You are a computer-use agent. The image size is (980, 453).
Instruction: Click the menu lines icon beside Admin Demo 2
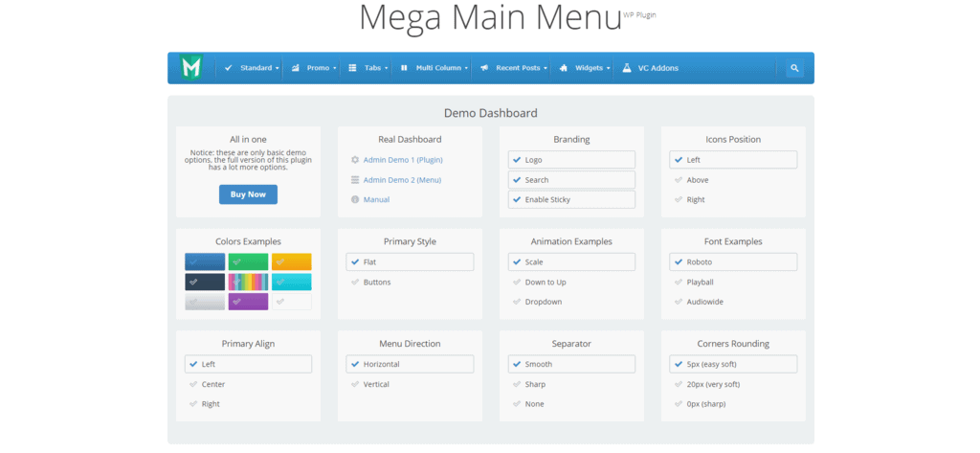coord(355,180)
